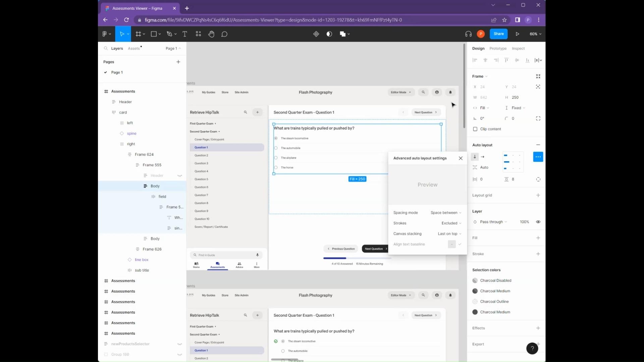Screen dimensions: 644x362
Task: Add an Effect with plus
Action: coord(538,328)
